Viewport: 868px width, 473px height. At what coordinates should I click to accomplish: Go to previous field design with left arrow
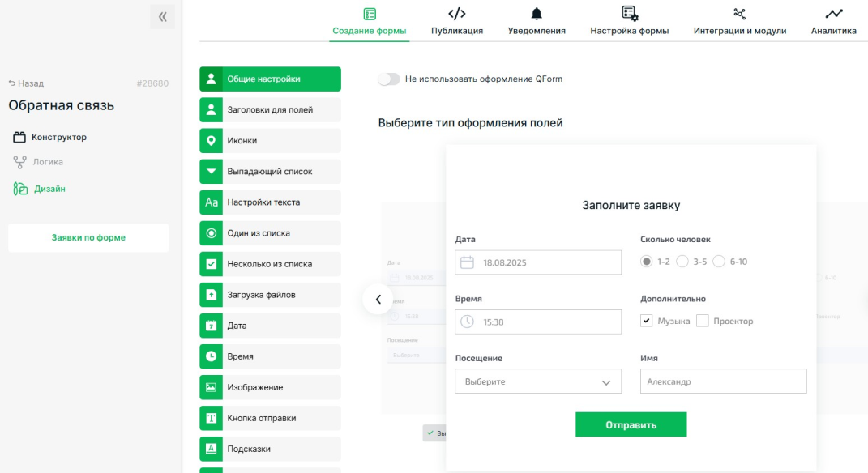click(378, 299)
